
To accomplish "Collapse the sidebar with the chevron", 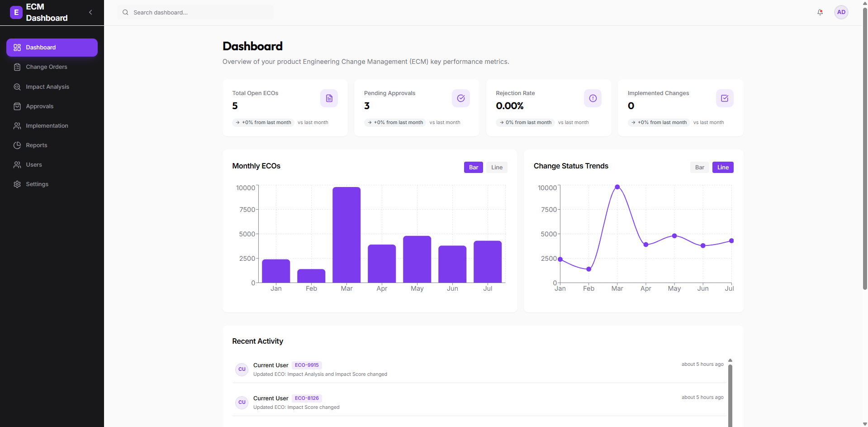I will (90, 12).
